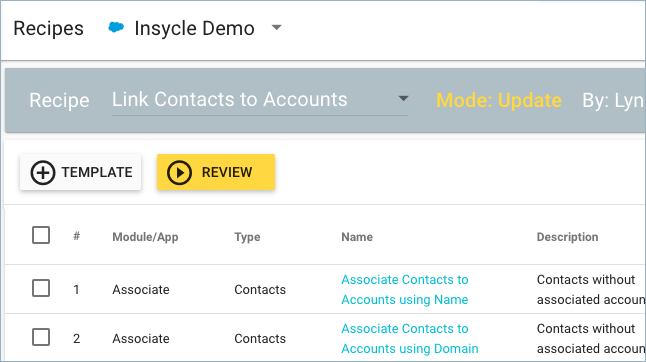Click the Name column header
This screenshot has width=646, height=362.
357,237
